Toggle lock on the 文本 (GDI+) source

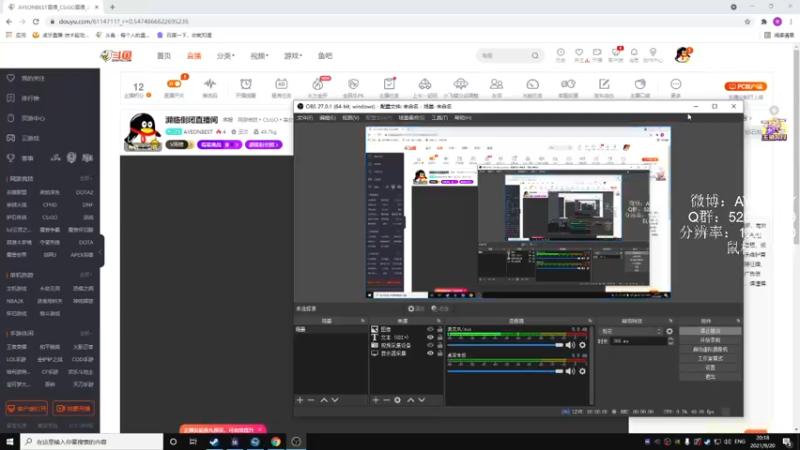click(439, 337)
